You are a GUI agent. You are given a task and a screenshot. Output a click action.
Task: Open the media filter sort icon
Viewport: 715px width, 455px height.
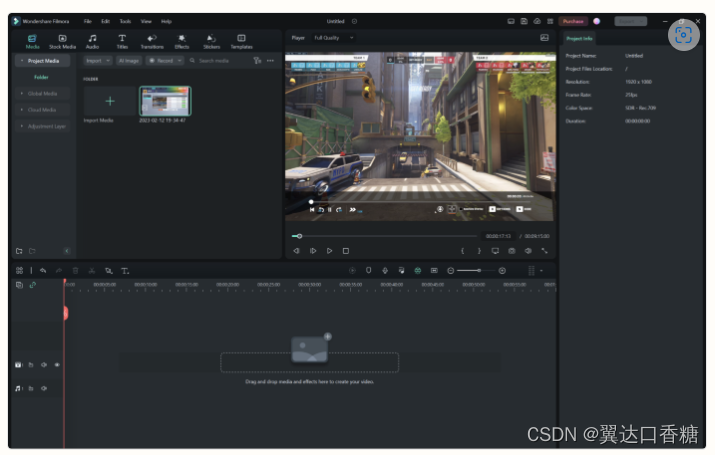[x=257, y=61]
